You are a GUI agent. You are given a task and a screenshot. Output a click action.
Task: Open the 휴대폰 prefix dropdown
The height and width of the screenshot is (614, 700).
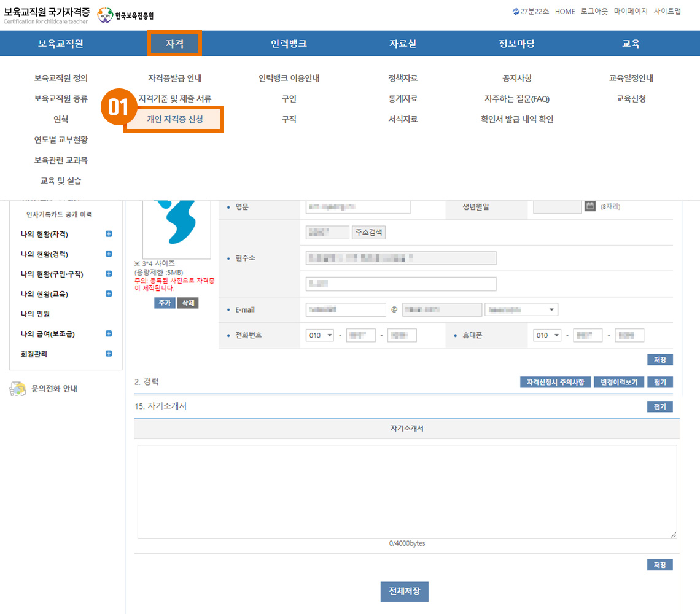click(548, 336)
